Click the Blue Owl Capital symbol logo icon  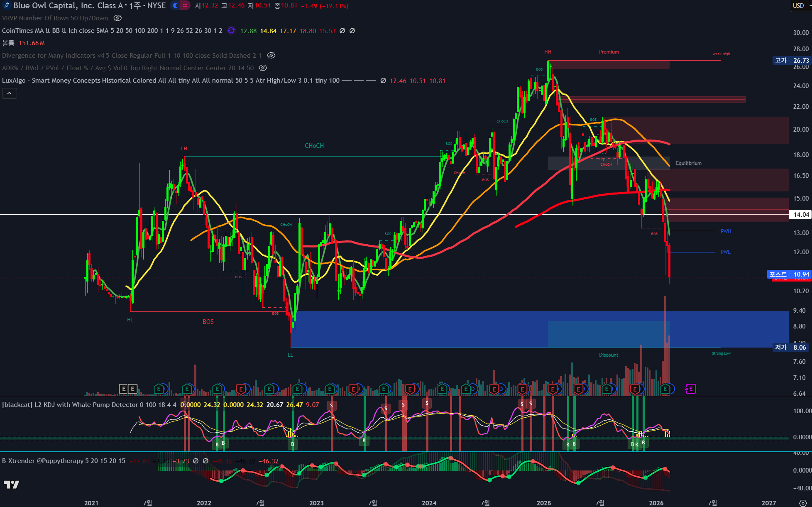[x=6, y=5]
